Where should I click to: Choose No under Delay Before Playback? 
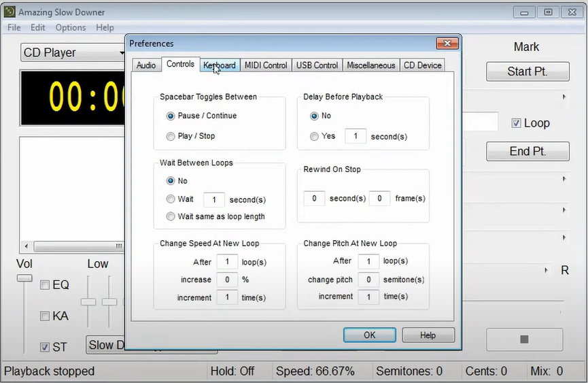314,116
